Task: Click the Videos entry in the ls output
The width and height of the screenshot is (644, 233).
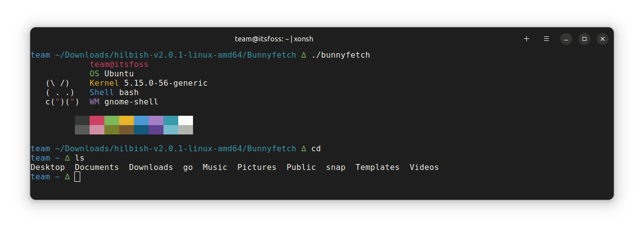Action: (x=424, y=167)
